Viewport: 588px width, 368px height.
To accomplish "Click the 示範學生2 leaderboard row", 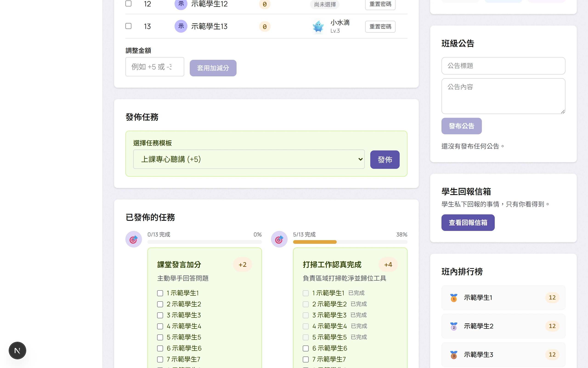I will click(503, 326).
